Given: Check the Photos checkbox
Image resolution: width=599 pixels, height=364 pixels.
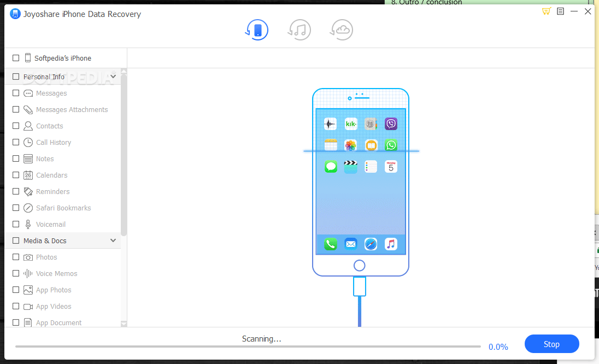Looking at the screenshot, I should click(16, 257).
